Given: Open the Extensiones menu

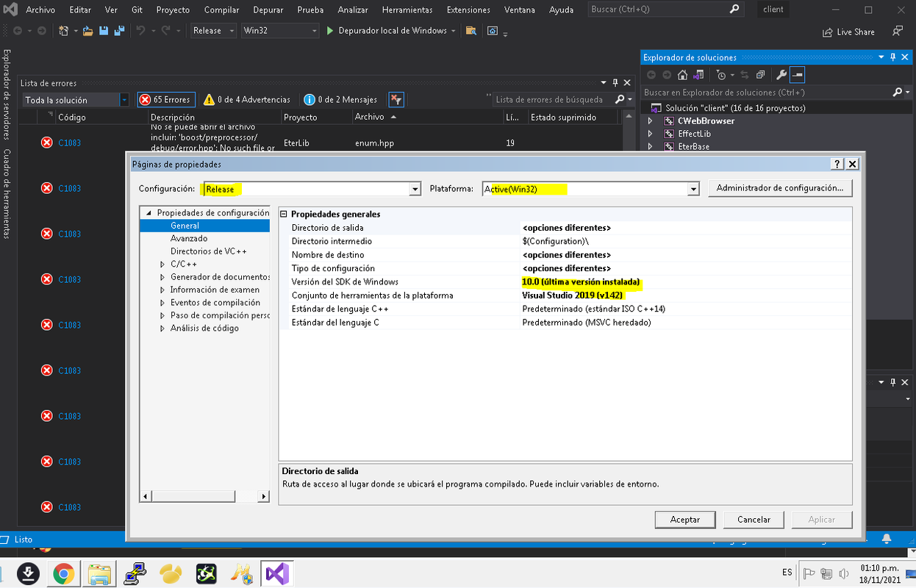Looking at the screenshot, I should point(468,10).
